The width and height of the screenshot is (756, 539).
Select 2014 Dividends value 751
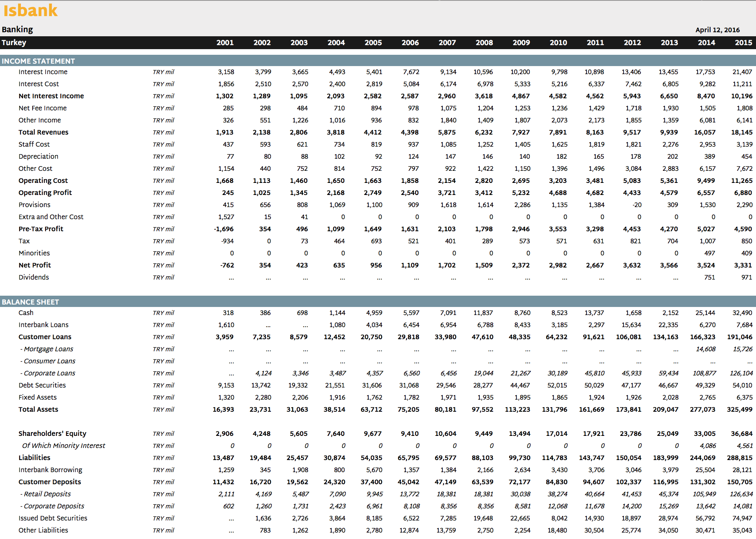(710, 277)
